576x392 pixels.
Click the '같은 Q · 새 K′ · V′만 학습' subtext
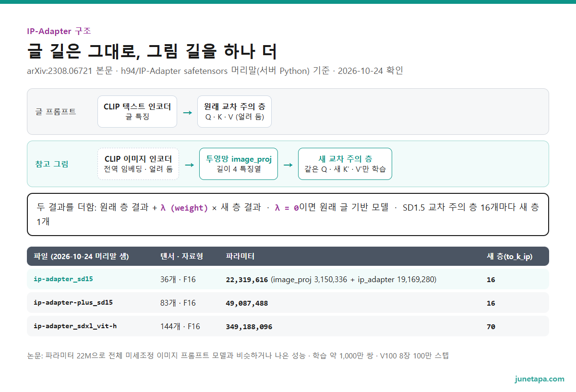pyautogui.click(x=345, y=169)
